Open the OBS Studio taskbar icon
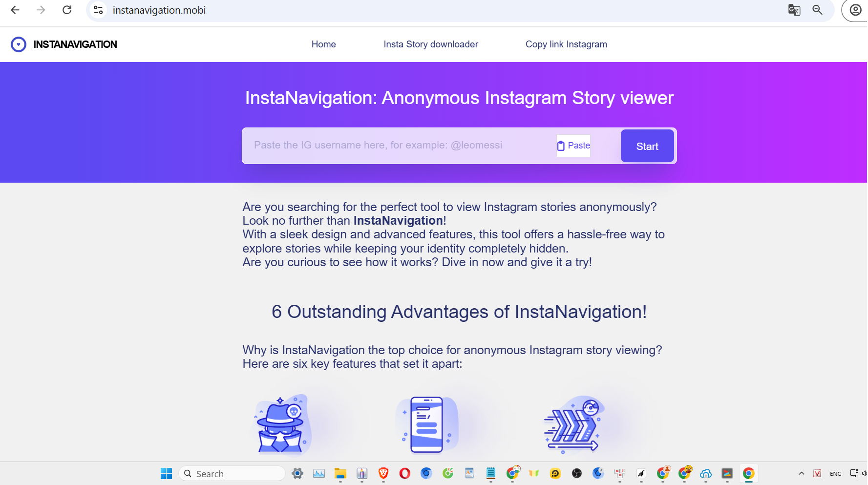 (577, 473)
